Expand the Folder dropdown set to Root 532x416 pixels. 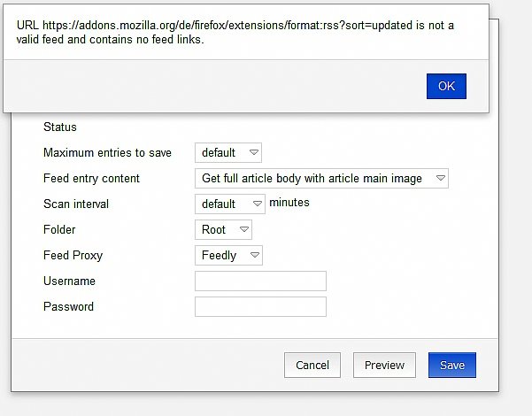pyautogui.click(x=223, y=230)
